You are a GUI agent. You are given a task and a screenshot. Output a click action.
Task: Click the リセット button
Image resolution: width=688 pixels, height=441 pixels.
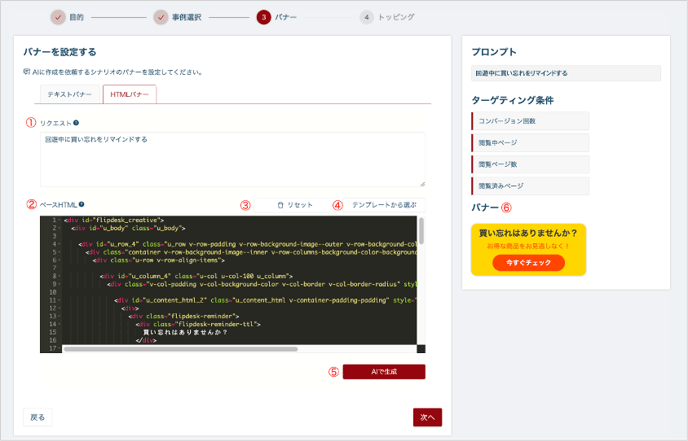(x=295, y=205)
